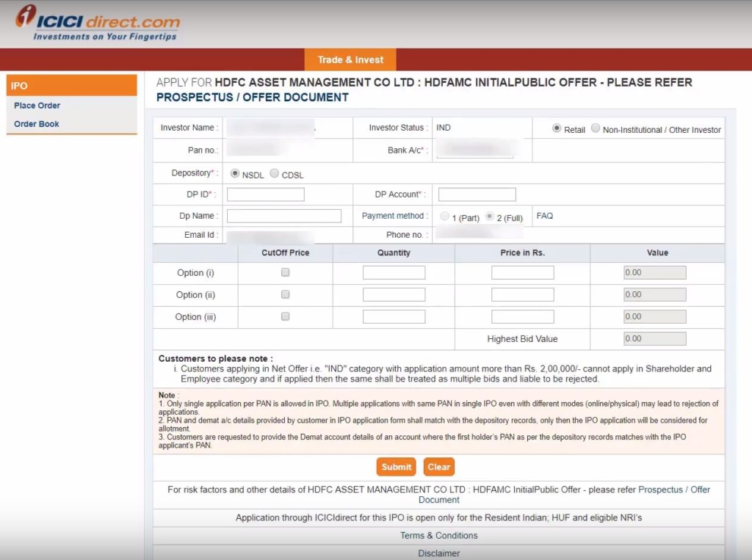Image resolution: width=752 pixels, height=560 pixels.
Task: Click the "Price in Rs." column header
Action: click(523, 252)
